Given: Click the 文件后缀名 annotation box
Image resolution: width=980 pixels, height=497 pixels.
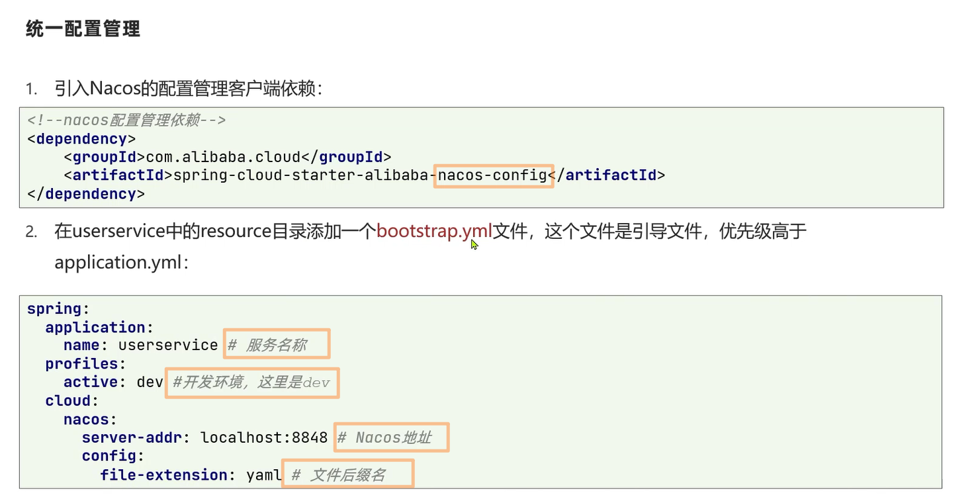Looking at the screenshot, I should point(347,473).
